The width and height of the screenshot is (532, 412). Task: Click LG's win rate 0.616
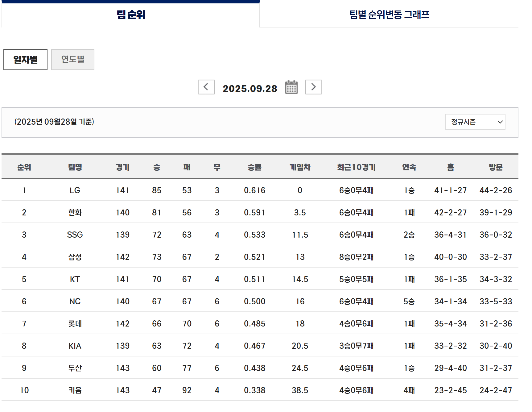254,190
